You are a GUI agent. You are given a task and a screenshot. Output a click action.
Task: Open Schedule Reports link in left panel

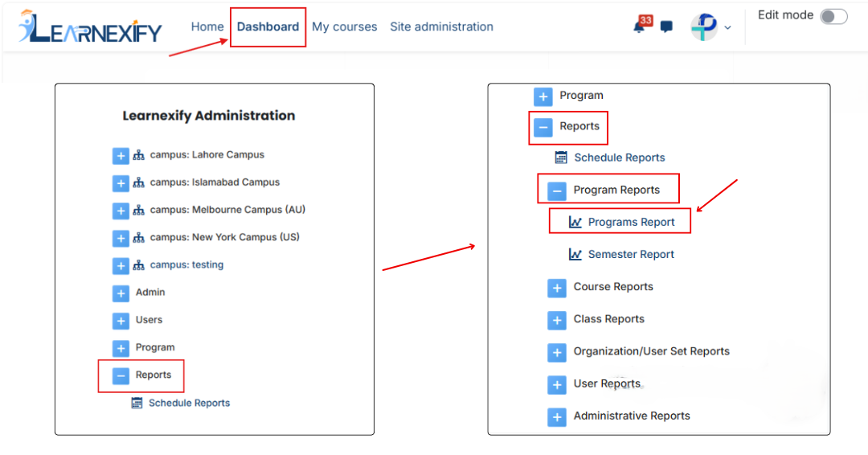point(189,403)
